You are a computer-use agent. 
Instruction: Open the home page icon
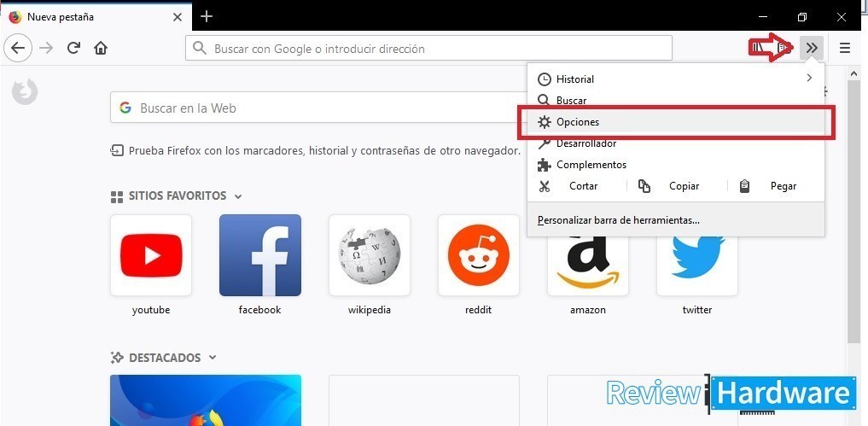[100, 48]
